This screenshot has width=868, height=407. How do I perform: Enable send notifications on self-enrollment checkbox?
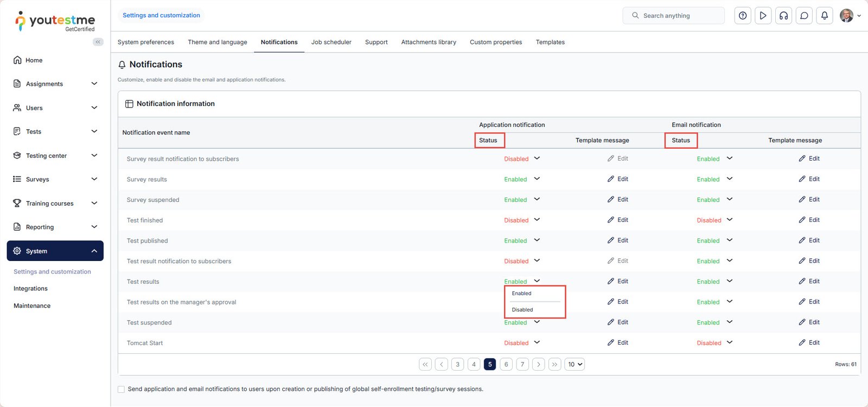coord(121,389)
